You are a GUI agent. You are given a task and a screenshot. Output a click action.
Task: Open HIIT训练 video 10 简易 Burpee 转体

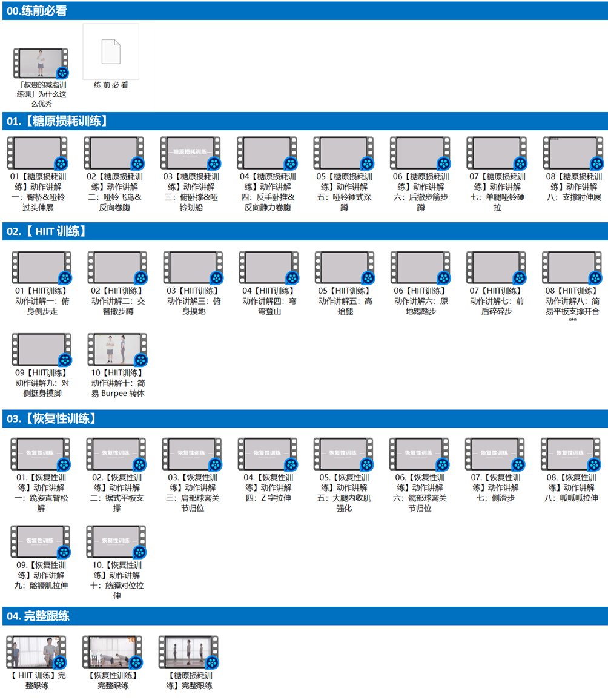117,349
